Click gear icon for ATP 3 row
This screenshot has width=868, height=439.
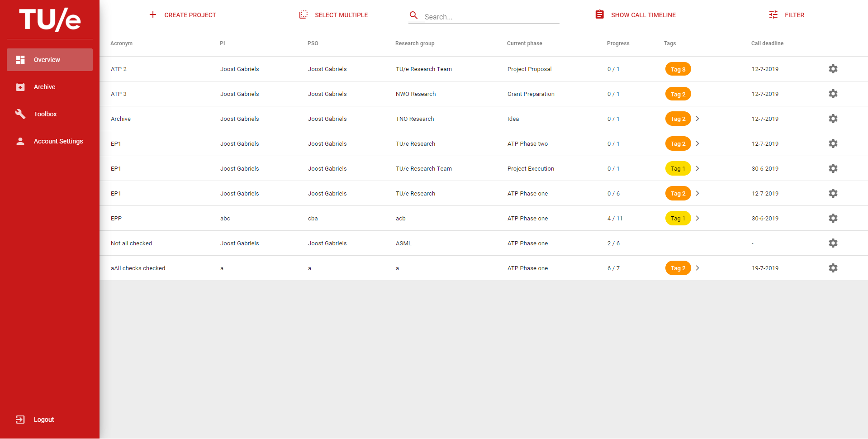click(833, 94)
